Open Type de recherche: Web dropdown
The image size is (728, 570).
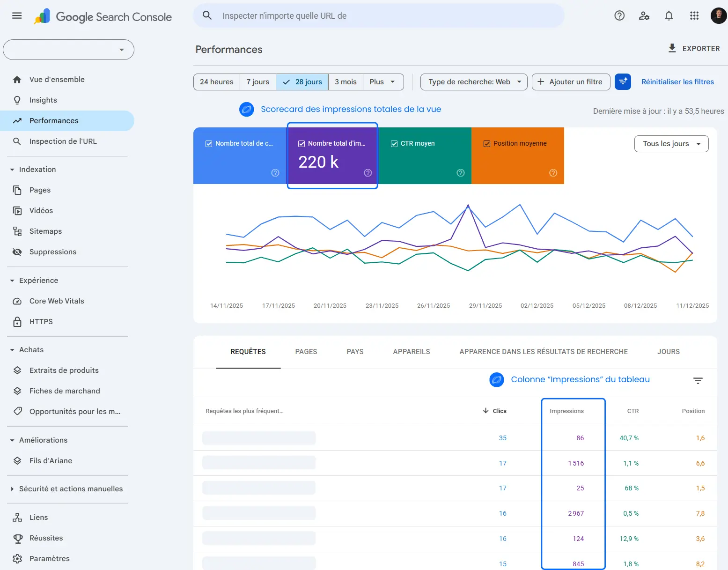click(473, 81)
